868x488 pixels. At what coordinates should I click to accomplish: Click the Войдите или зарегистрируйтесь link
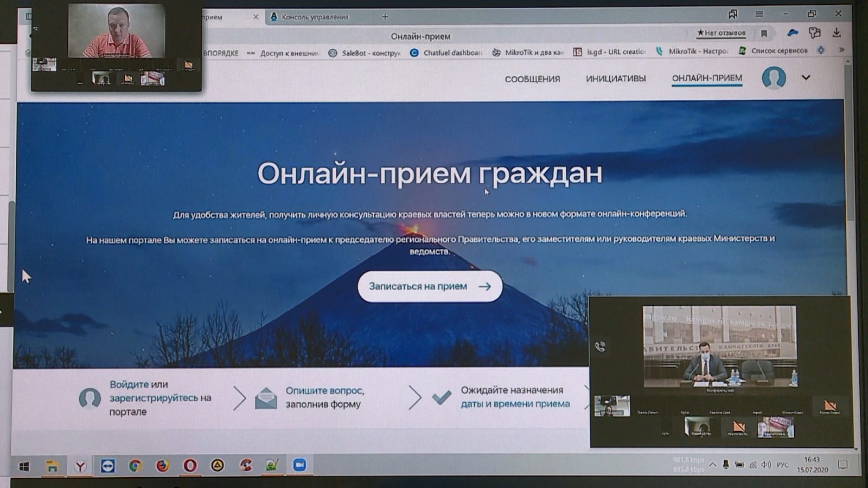(146, 391)
